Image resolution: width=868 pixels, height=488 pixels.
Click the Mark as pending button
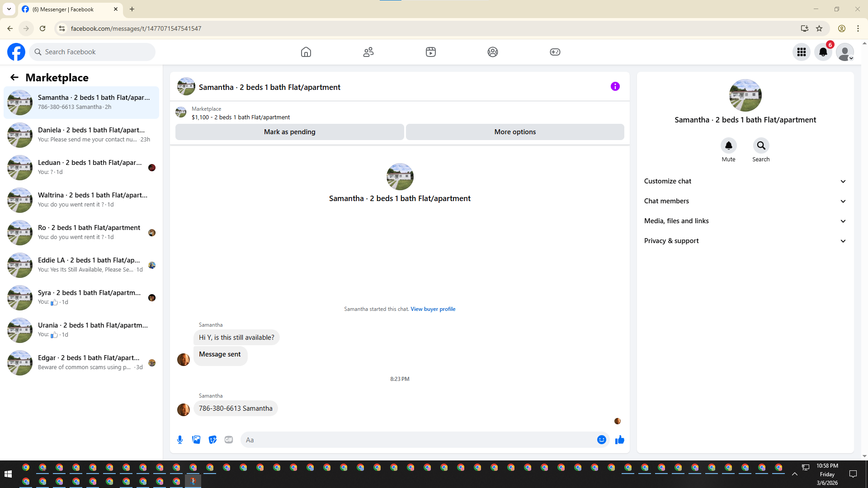289,132
